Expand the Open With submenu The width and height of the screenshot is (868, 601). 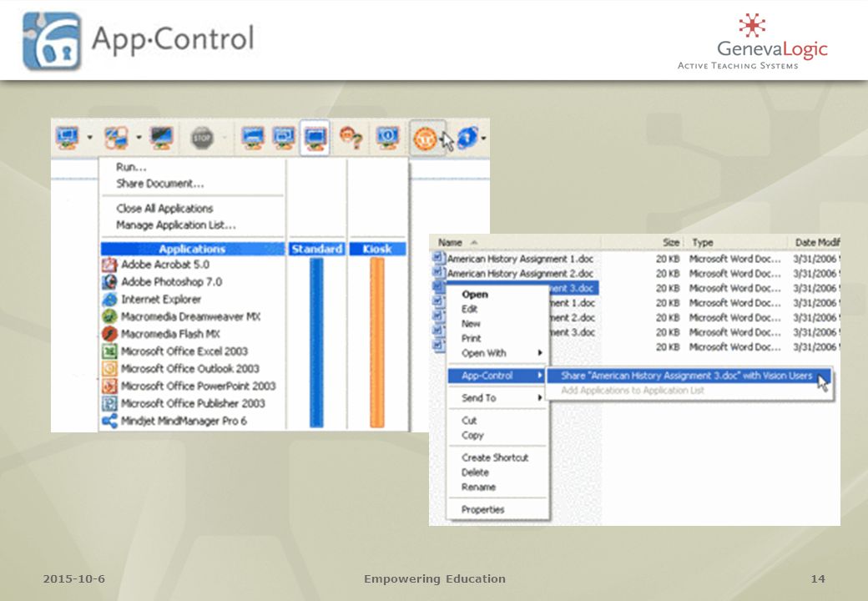497,353
